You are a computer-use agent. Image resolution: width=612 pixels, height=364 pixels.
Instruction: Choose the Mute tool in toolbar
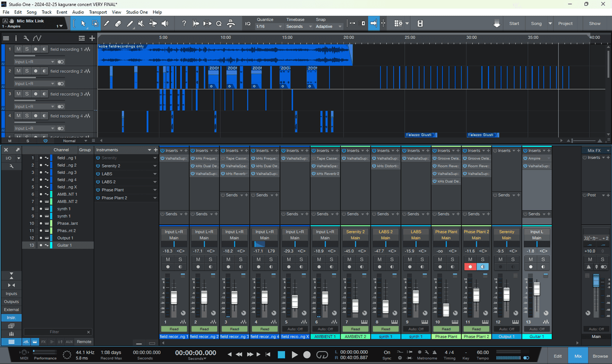(x=141, y=23)
